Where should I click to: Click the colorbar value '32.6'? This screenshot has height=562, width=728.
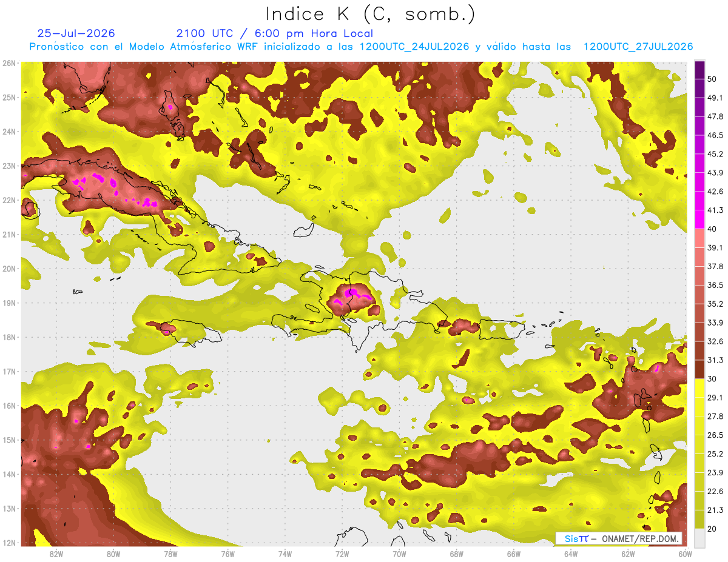(x=715, y=341)
